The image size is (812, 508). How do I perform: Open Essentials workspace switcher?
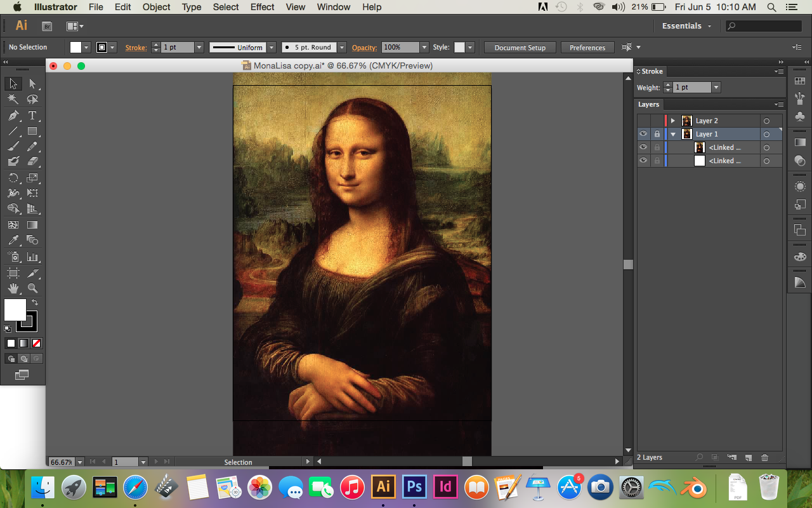(x=687, y=26)
